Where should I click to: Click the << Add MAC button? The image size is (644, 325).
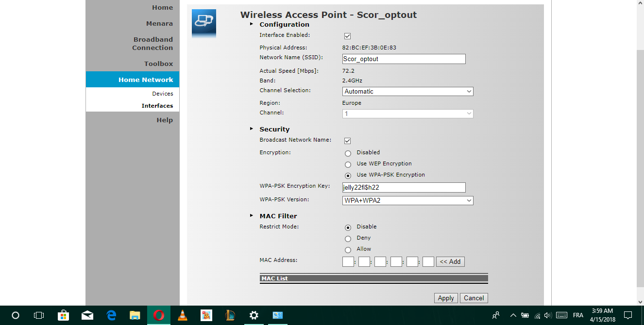coord(450,261)
